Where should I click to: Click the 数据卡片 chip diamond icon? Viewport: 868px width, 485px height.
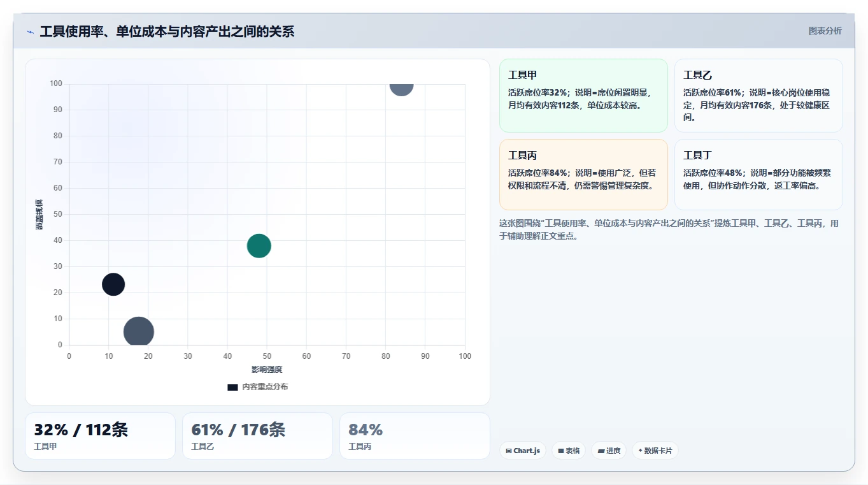(x=640, y=451)
